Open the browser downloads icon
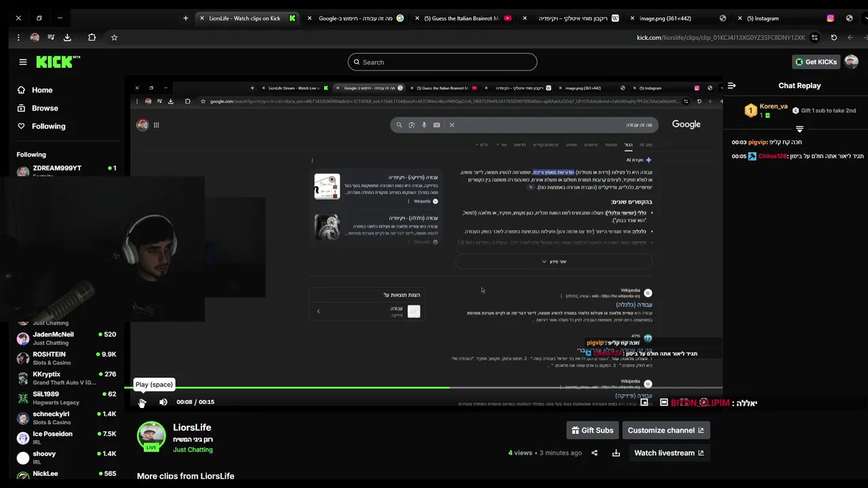The image size is (868, 488). pos(67,37)
